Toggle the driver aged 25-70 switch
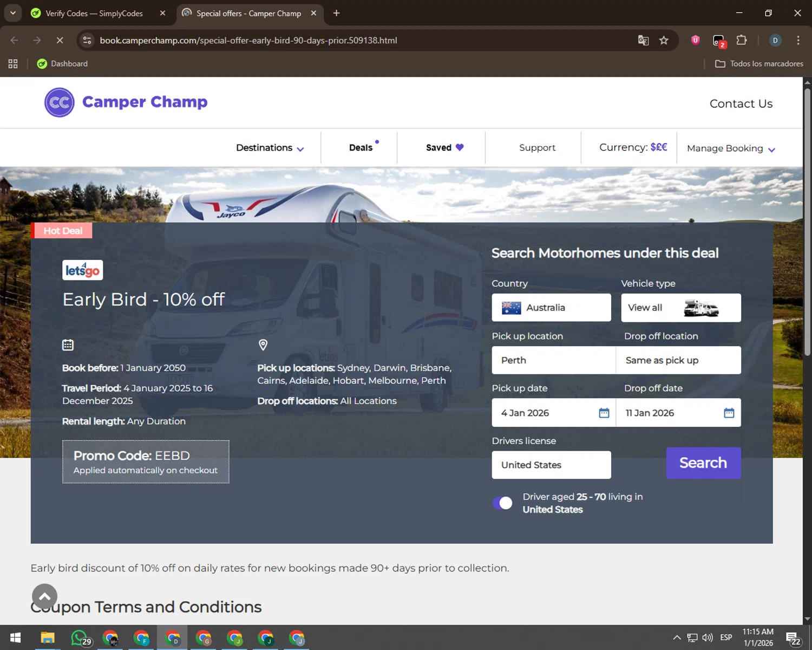This screenshot has width=812, height=650. click(x=502, y=503)
